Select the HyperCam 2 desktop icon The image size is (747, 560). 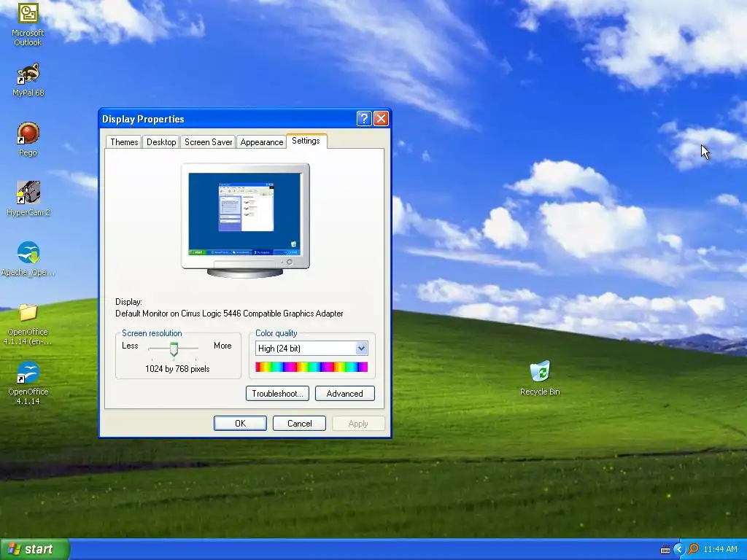[28, 199]
